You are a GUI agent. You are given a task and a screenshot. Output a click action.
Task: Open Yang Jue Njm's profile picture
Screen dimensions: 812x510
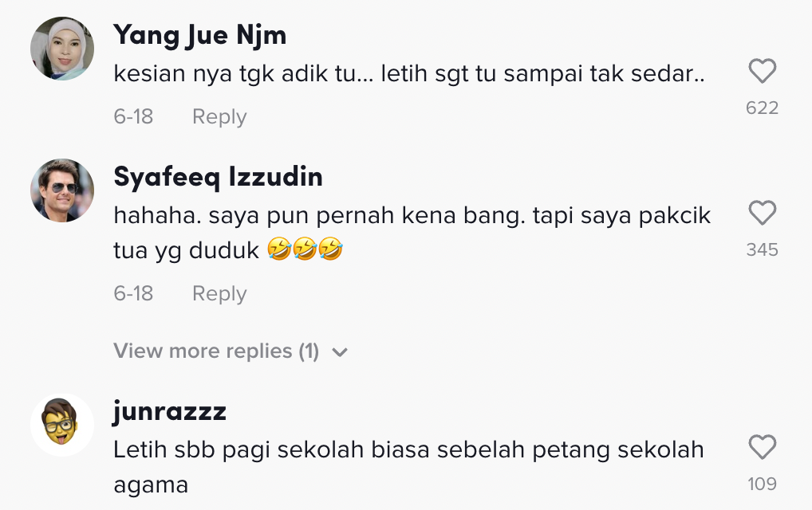(62, 49)
